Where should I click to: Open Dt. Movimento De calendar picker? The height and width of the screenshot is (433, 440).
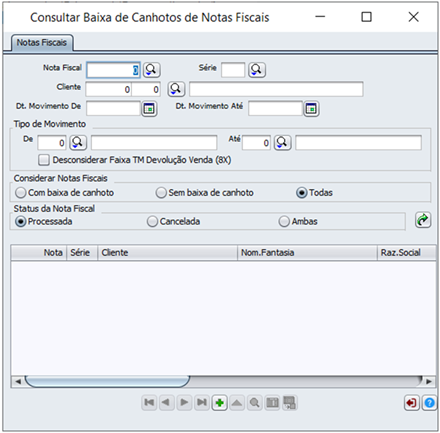(149, 109)
